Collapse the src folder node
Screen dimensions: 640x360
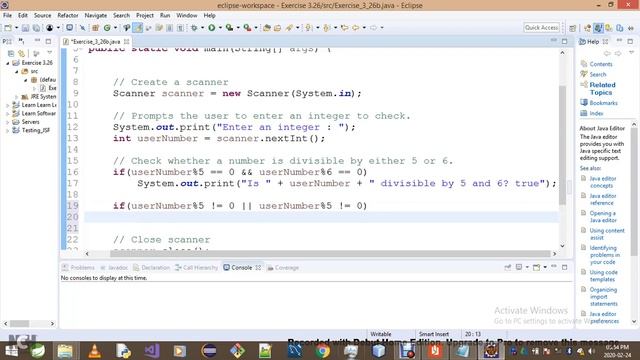[x=17, y=71]
